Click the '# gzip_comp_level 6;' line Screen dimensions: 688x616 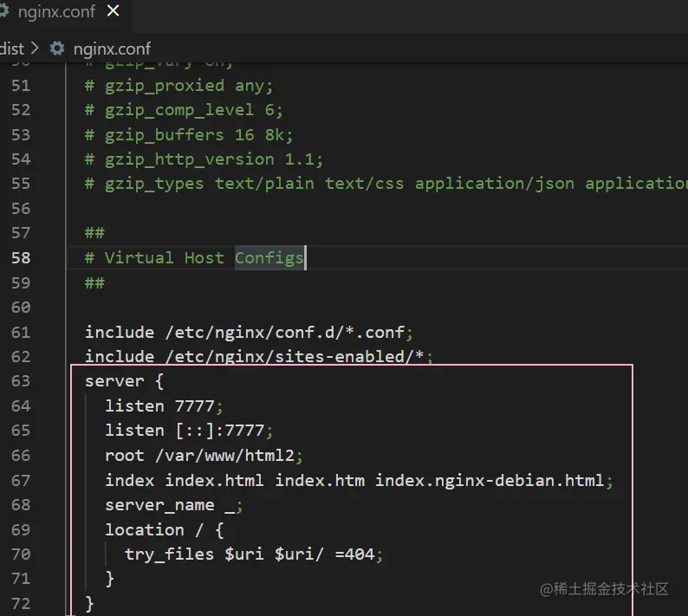coord(184,110)
